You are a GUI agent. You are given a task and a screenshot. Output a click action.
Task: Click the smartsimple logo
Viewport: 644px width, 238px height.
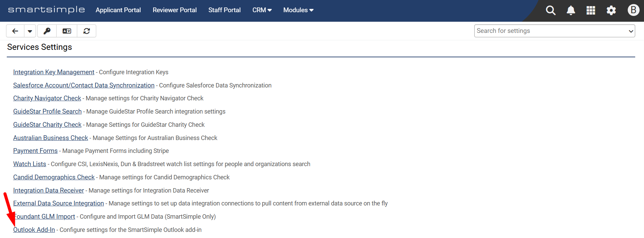(x=46, y=10)
